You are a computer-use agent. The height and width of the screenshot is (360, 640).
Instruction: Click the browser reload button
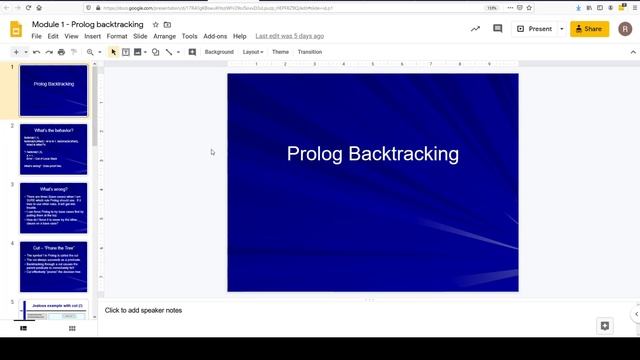pos(28,8)
